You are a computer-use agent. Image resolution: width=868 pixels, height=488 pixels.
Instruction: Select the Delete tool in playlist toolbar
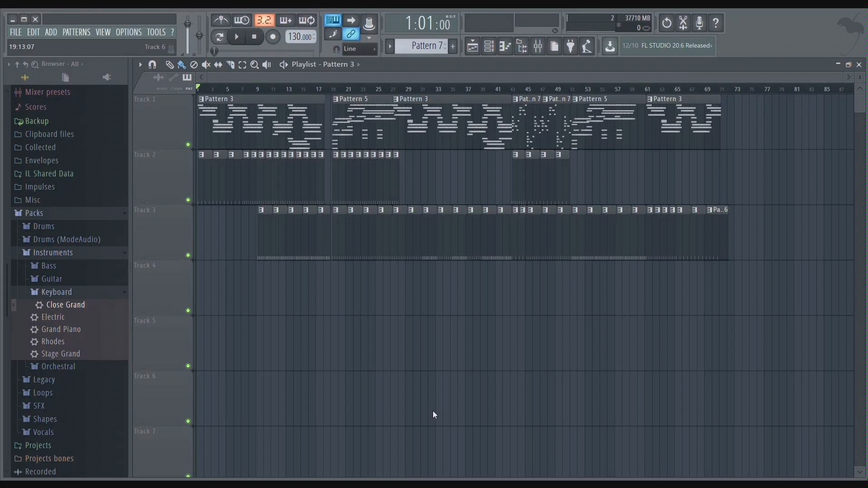click(x=194, y=65)
